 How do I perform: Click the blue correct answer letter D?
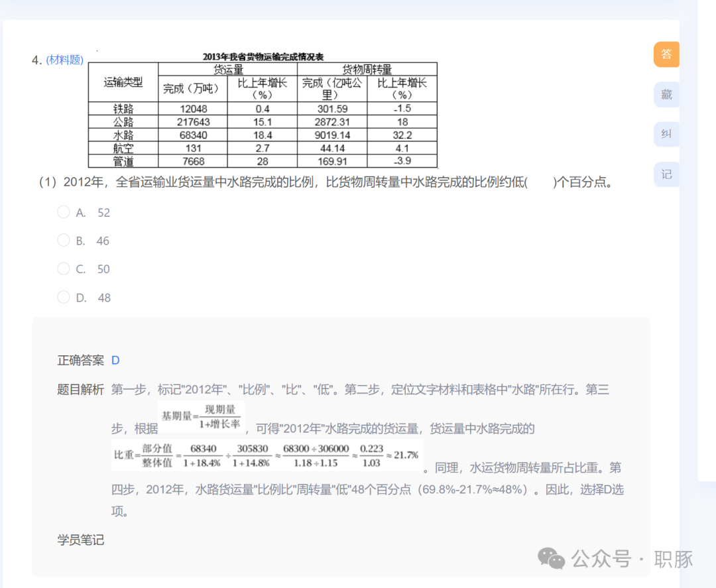[115, 360]
